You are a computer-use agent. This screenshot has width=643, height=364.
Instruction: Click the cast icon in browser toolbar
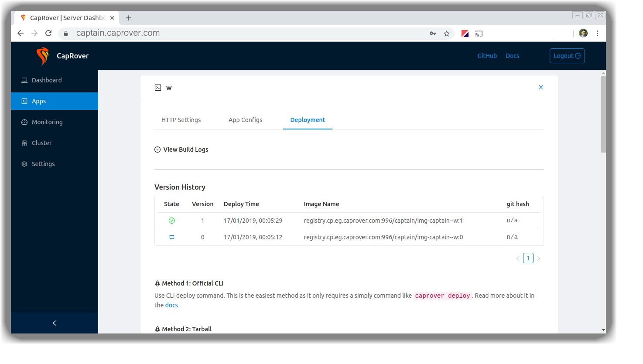click(479, 34)
